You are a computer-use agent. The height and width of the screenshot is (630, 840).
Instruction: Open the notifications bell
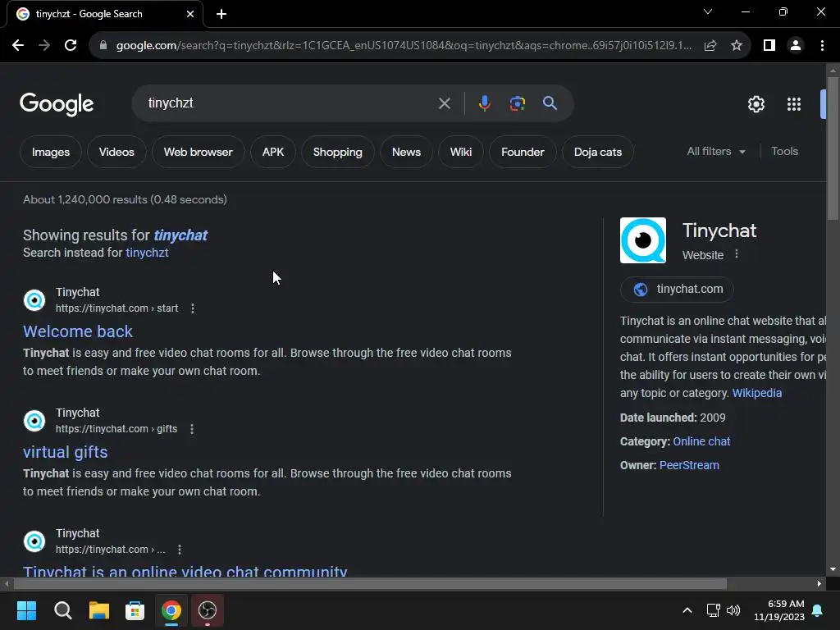[818, 610]
